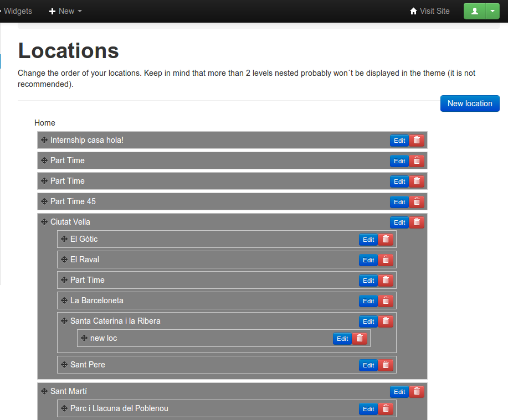Screen dimensions: 508x420
Task: Open the user account dropdown caret
Action: tap(492, 11)
